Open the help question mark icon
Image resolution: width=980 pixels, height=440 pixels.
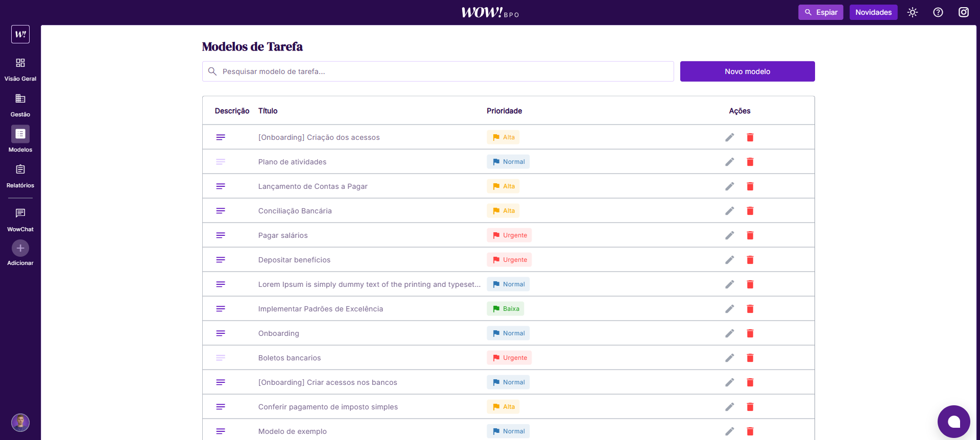[x=938, y=12]
